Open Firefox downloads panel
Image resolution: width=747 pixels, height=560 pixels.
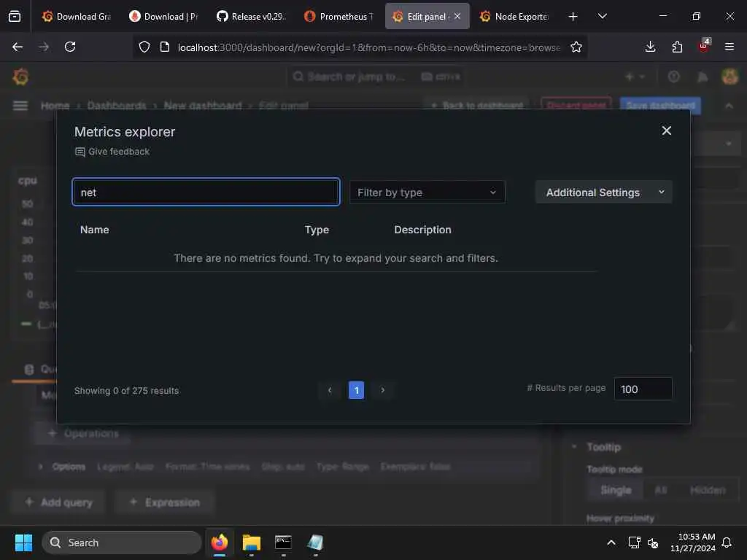[x=650, y=47]
